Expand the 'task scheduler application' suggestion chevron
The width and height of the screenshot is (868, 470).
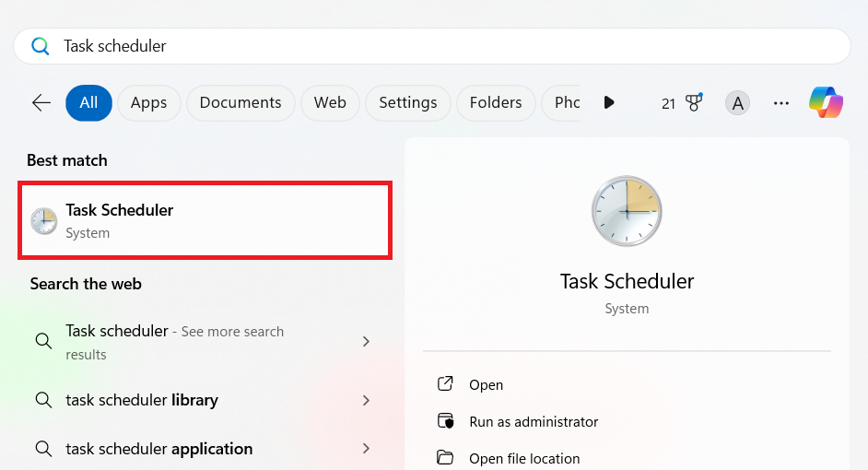coord(366,449)
